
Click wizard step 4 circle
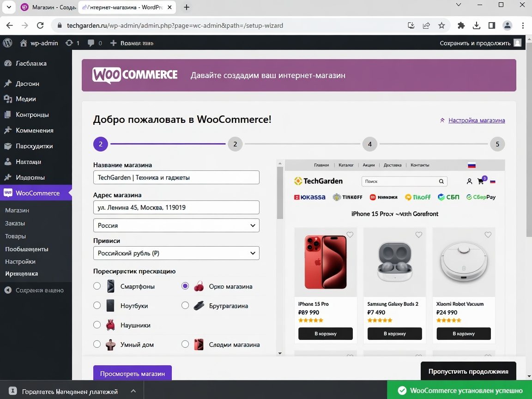pyautogui.click(x=369, y=144)
